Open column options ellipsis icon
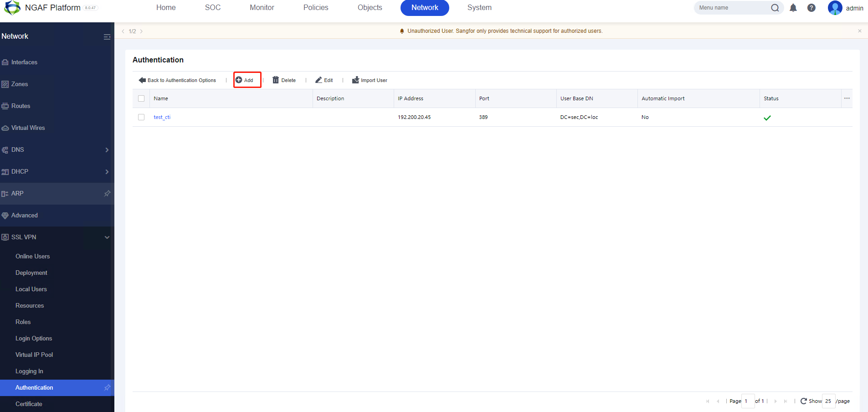The image size is (868, 412). coord(847,98)
